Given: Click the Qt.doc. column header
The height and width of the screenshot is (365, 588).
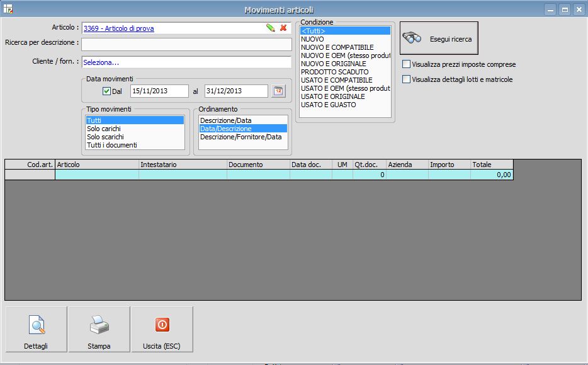Looking at the screenshot, I should point(370,165).
